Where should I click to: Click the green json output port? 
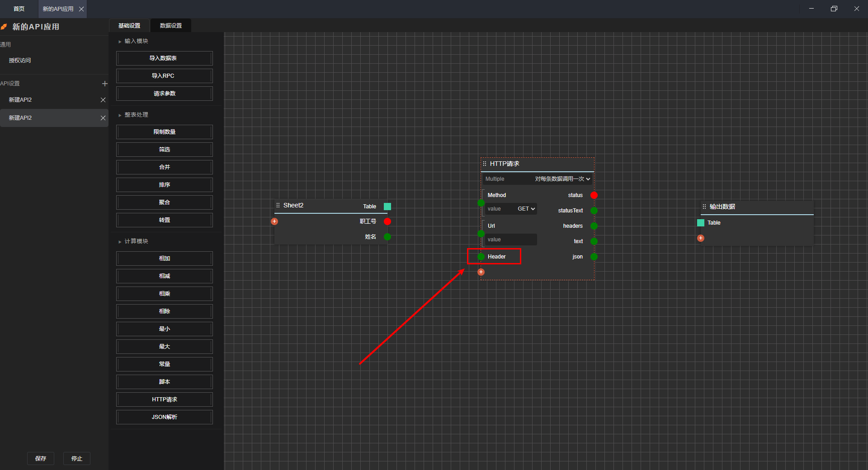(x=594, y=257)
